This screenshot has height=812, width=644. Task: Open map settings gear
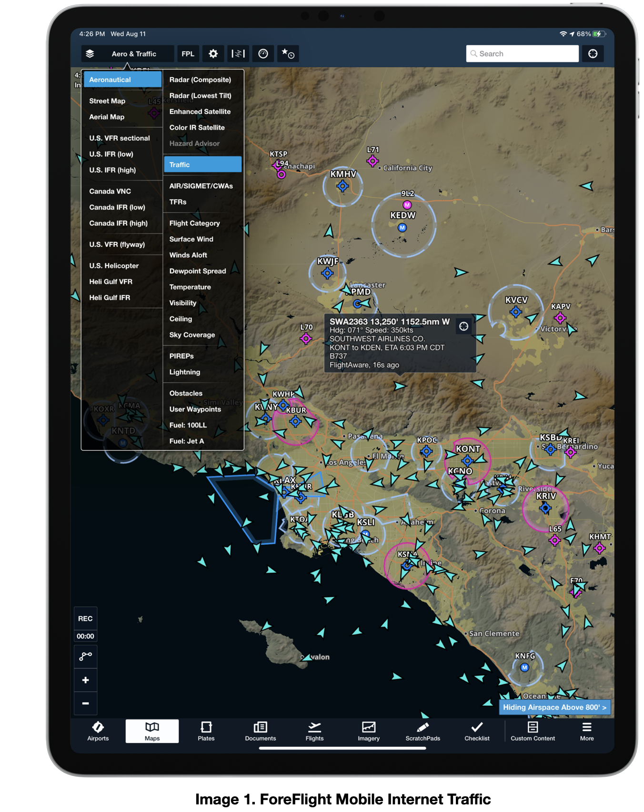213,54
